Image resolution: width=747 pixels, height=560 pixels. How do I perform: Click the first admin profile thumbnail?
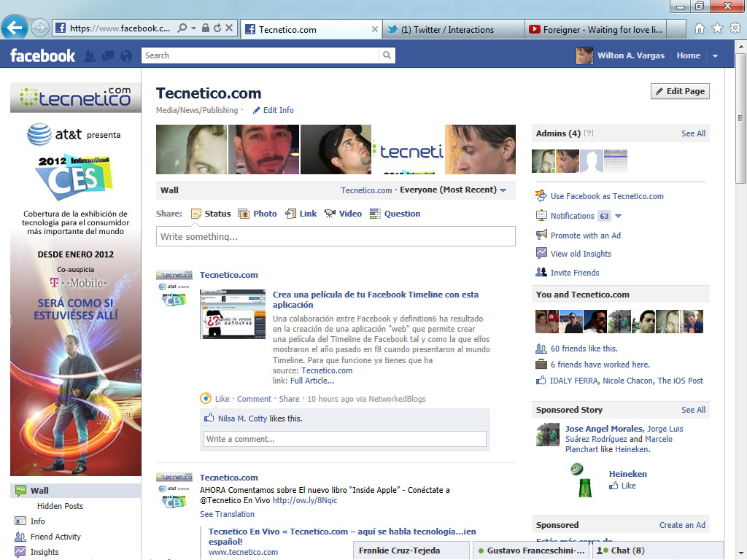pos(543,161)
